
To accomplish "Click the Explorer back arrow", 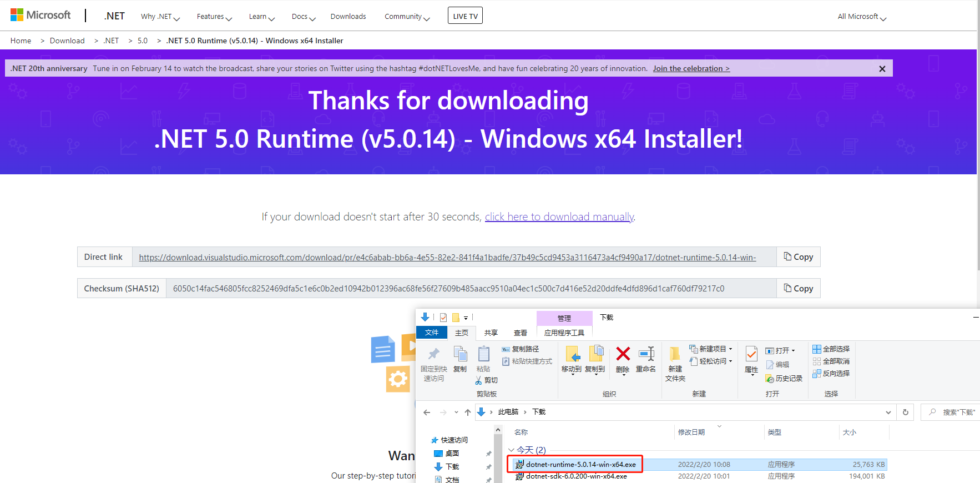I will pos(427,412).
